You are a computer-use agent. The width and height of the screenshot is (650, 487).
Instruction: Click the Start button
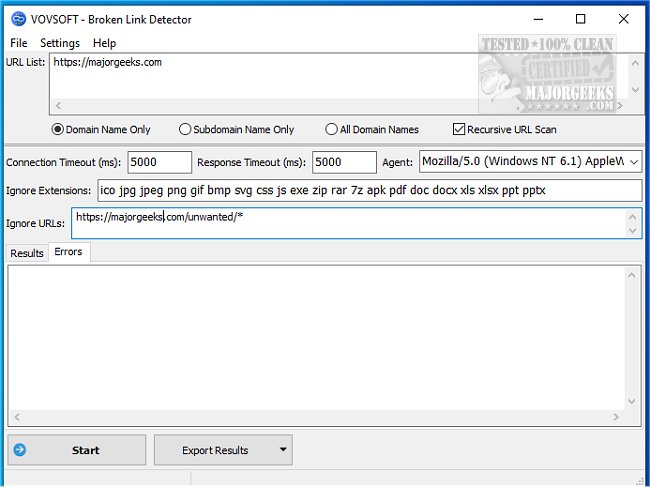point(77,450)
